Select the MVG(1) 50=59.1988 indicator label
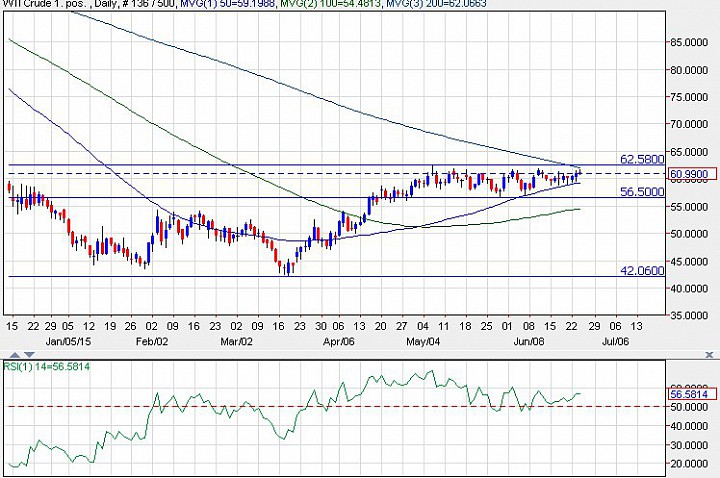Screen dimensions: 720x478 (x=227, y=4)
